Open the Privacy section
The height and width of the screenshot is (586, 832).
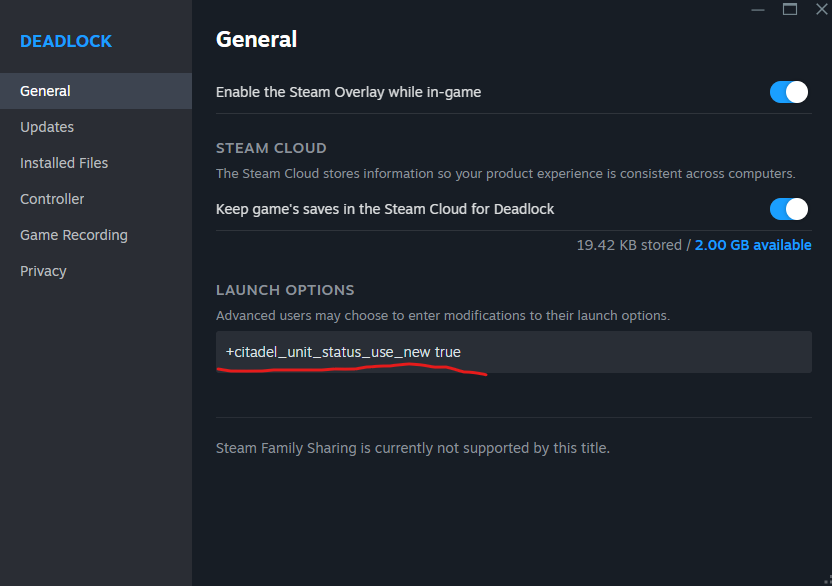(x=43, y=271)
